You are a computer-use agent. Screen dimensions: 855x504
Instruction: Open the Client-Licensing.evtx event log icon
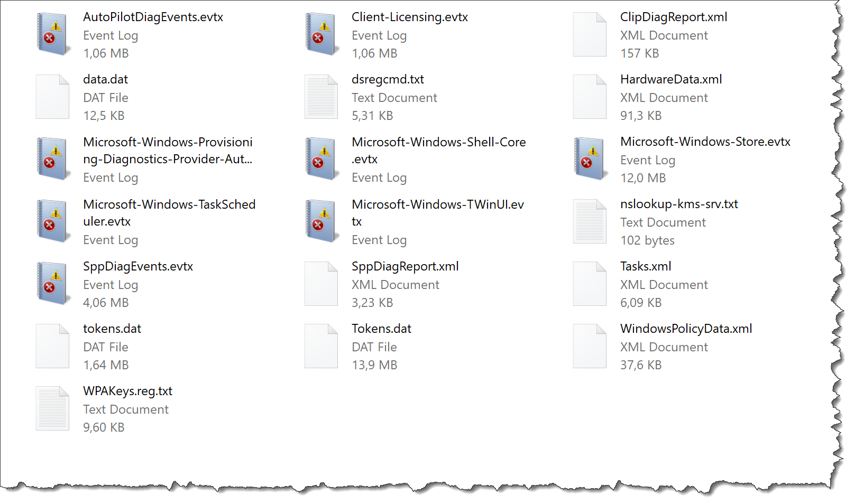(x=321, y=34)
